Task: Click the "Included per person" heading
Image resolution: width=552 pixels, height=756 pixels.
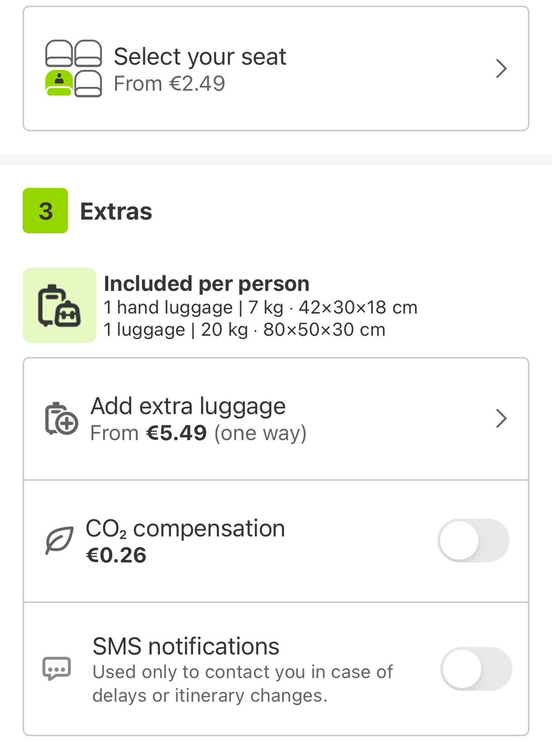Action: 206,283
